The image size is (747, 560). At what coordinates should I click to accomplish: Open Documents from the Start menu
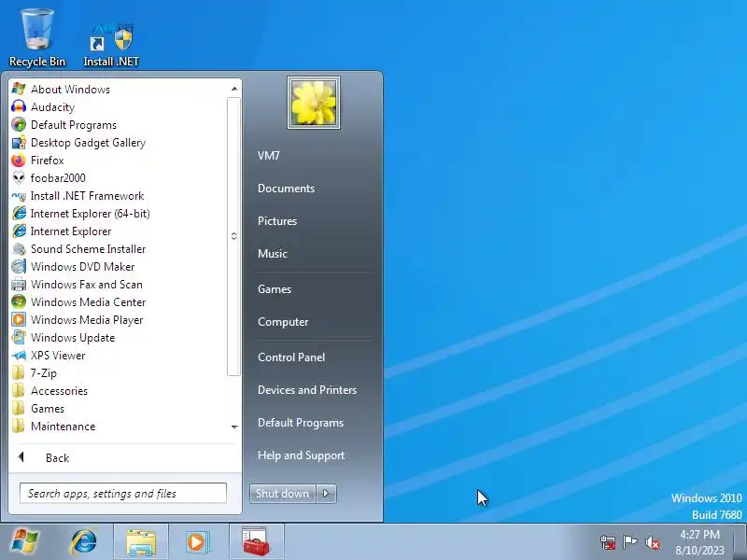[286, 189]
